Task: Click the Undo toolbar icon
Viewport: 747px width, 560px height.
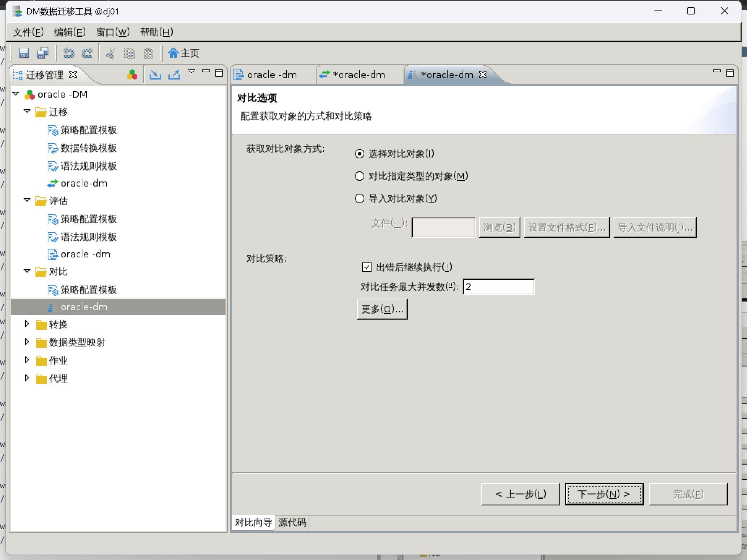Action: click(x=68, y=53)
